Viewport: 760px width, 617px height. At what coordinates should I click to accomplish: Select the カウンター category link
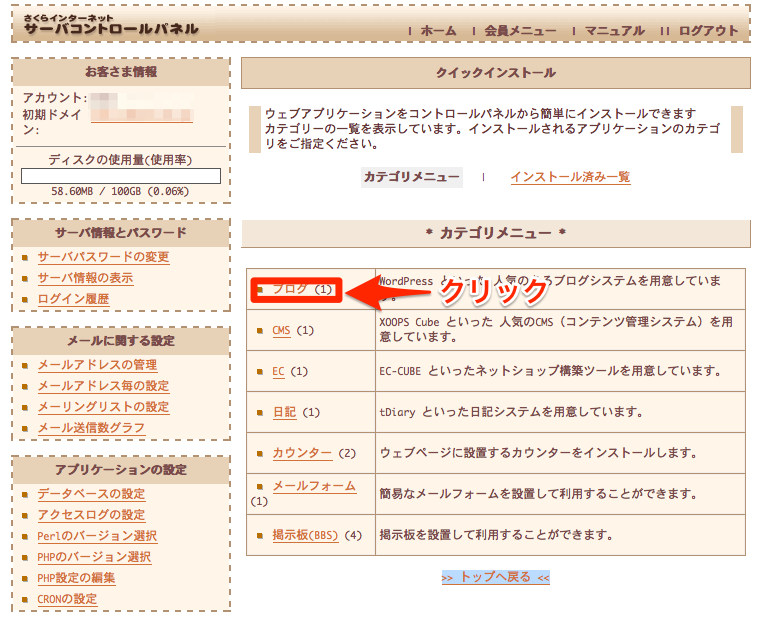coord(302,453)
